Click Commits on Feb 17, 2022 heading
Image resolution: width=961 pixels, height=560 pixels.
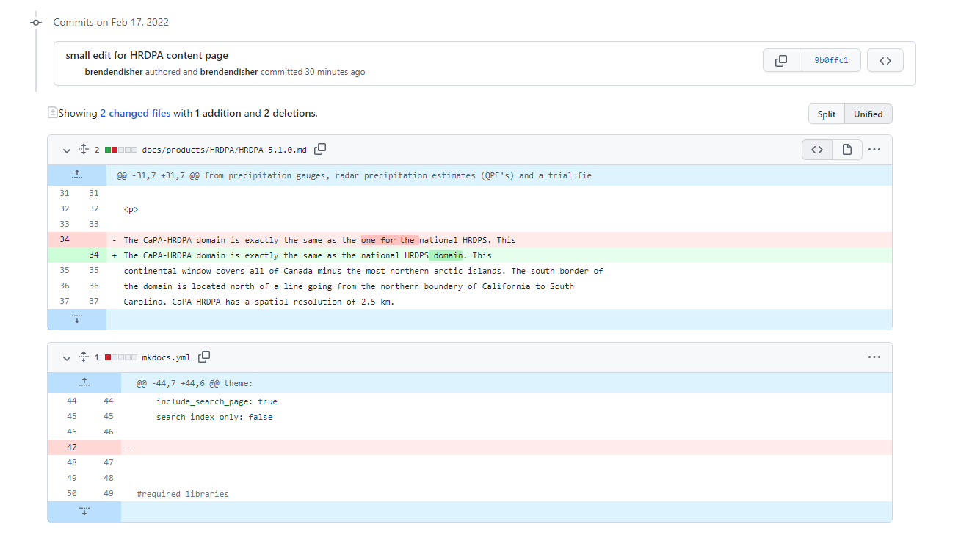point(111,22)
